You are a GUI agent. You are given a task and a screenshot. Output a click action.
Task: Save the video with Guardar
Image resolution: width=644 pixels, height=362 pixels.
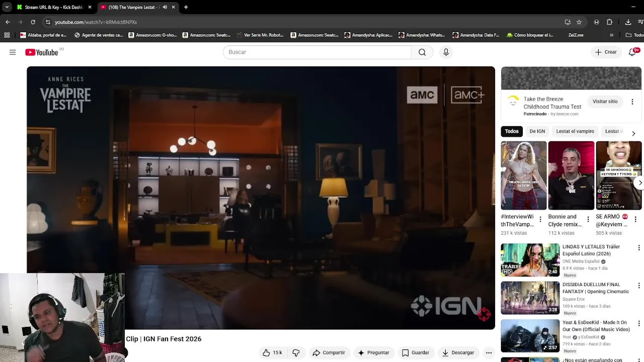[x=416, y=353]
